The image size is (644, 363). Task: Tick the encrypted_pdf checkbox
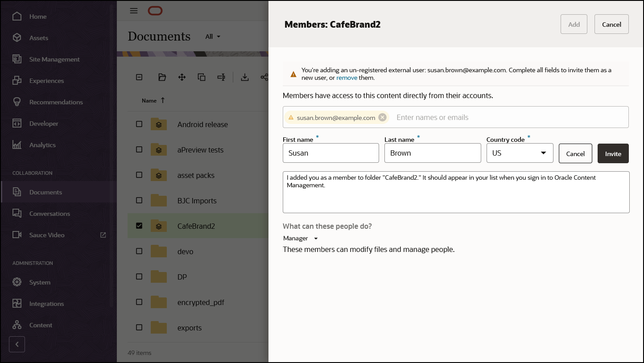click(x=139, y=302)
